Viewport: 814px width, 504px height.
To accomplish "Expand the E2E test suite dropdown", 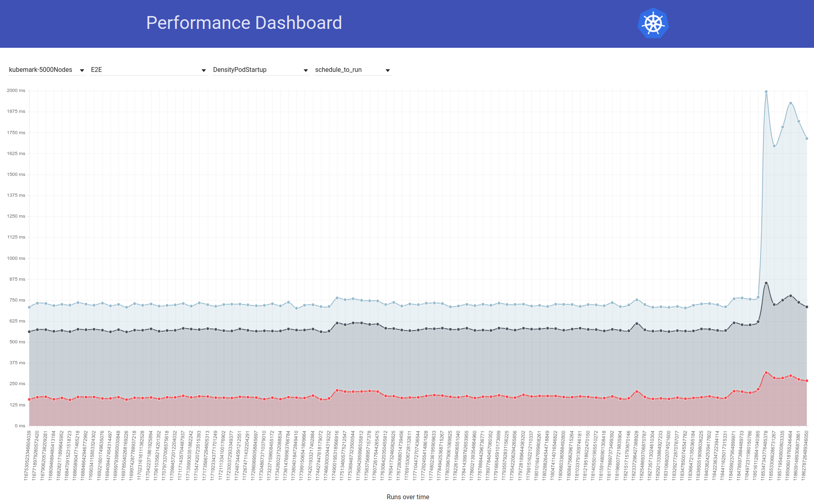I will tap(148, 69).
